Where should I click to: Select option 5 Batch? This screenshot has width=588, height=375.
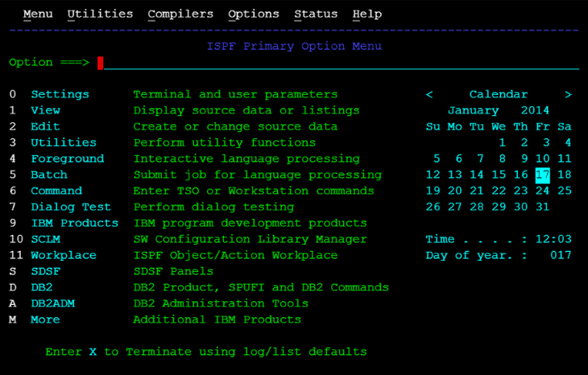point(49,175)
